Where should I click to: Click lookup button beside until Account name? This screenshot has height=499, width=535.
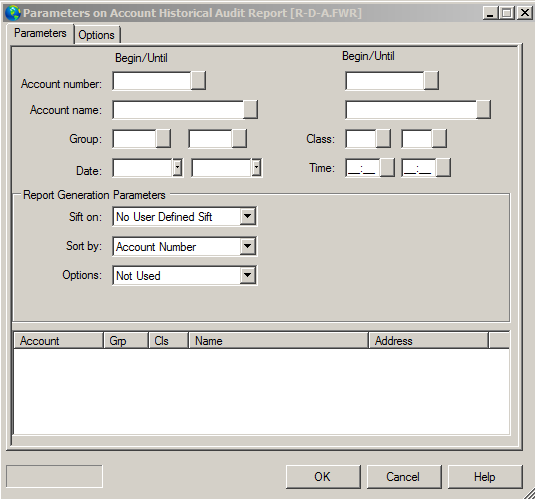click(x=483, y=110)
